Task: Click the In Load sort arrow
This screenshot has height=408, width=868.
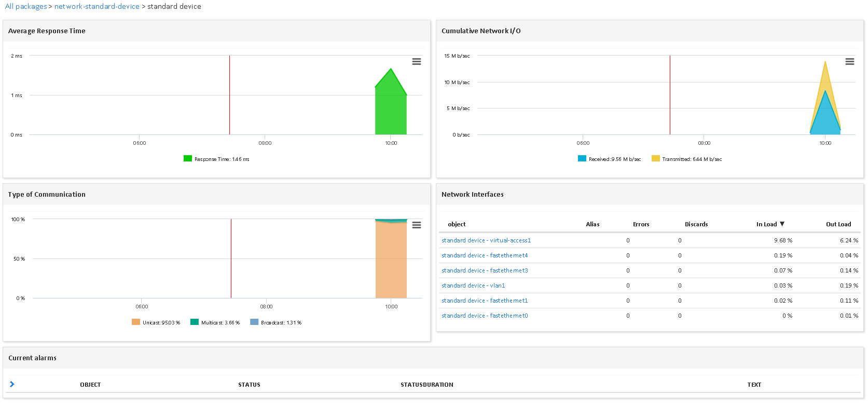Action: [x=782, y=224]
